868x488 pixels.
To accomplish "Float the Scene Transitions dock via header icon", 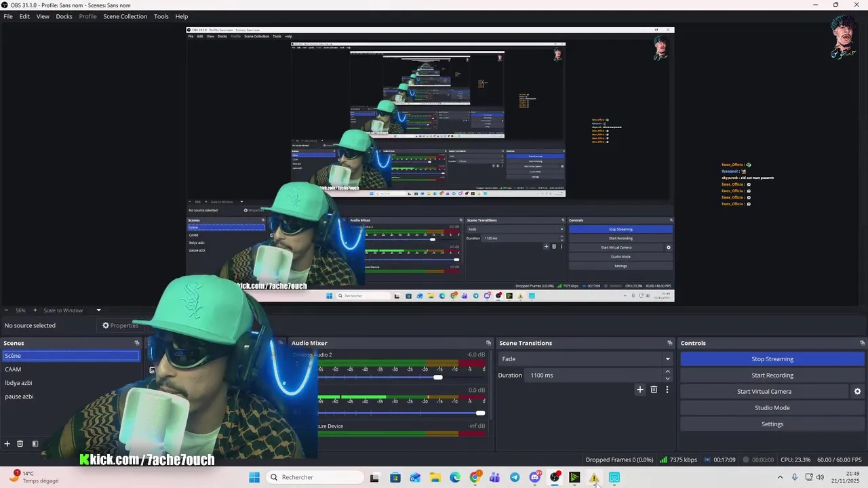I will [670, 343].
